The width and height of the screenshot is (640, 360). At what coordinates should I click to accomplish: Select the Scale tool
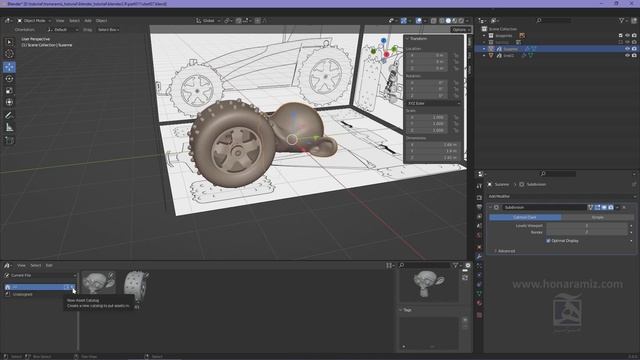tap(9, 91)
